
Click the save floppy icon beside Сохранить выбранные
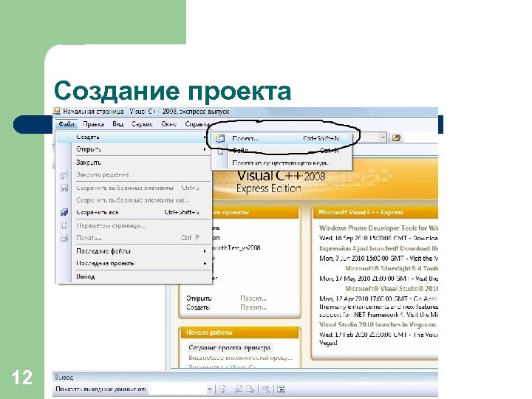click(64, 188)
